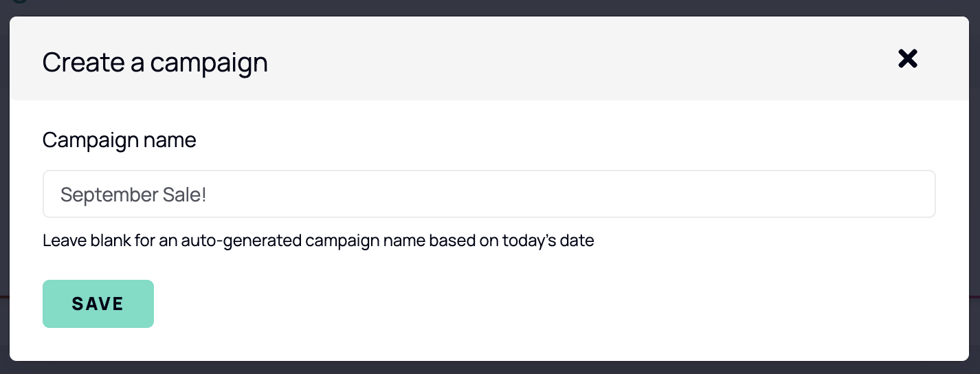Hit the X at the dialog's top-right corner
Viewport: 980px width, 374px height.
907,59
